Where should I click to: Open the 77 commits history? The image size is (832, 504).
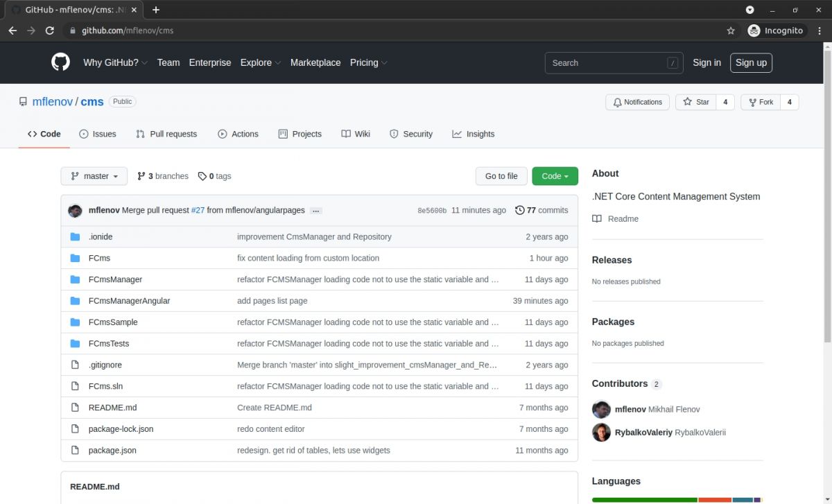tap(541, 210)
